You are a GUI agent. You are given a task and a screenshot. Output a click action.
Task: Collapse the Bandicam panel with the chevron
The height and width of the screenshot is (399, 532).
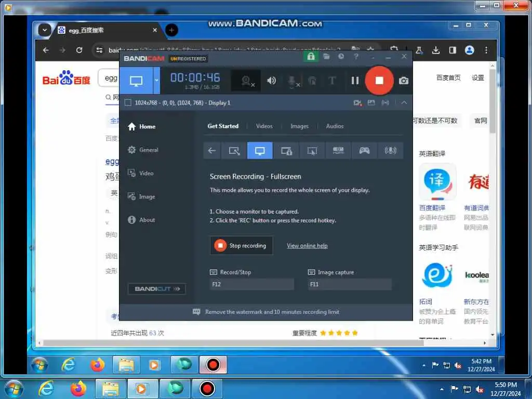click(404, 102)
